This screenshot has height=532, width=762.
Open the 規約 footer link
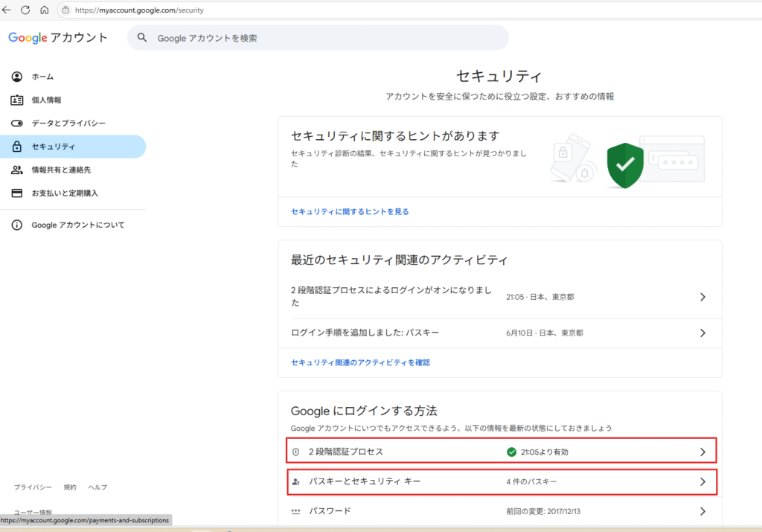coord(70,487)
